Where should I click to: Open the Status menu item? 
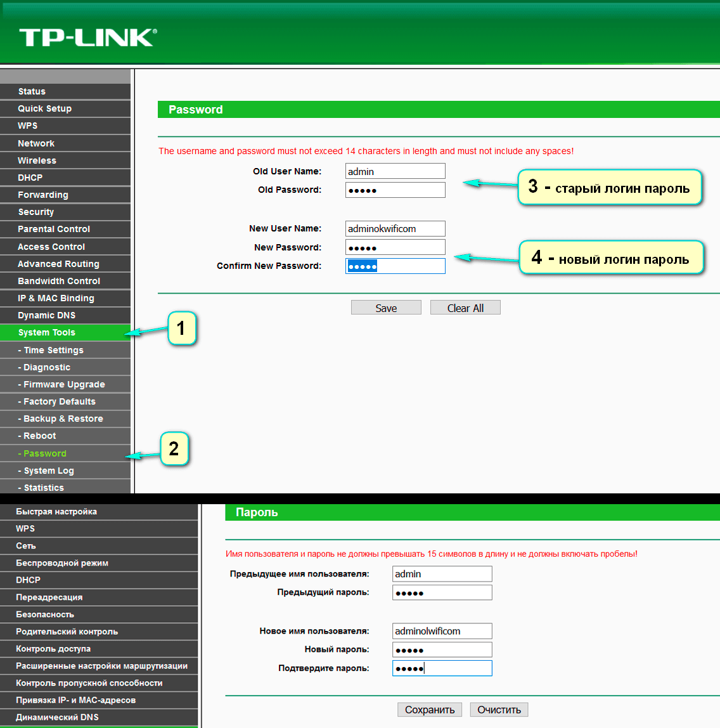32,91
